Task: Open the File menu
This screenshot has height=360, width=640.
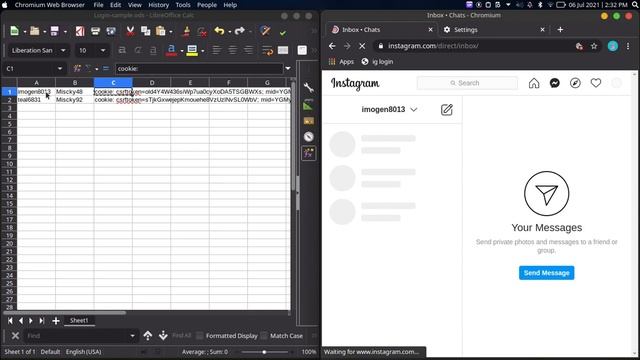Action: [x=98, y=5]
